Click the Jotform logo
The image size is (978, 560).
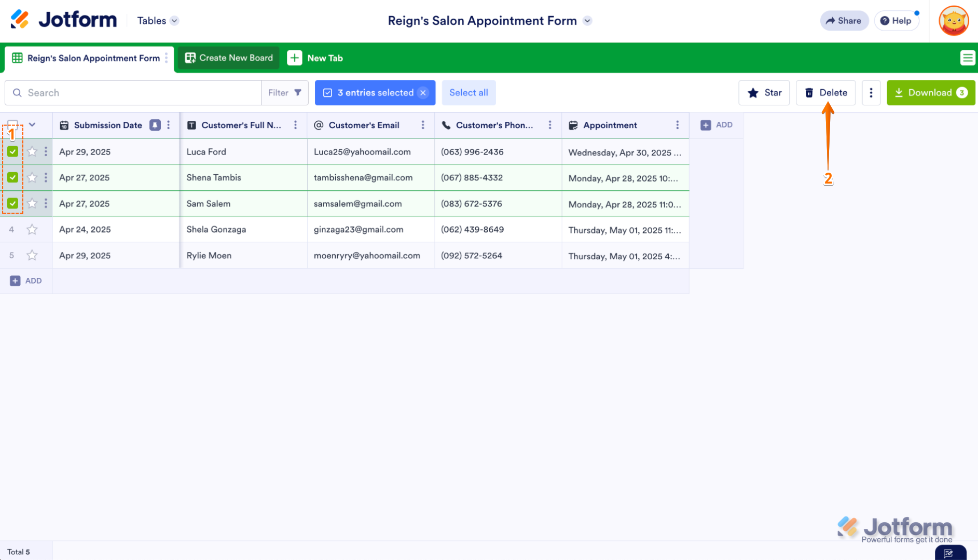pyautogui.click(x=64, y=20)
